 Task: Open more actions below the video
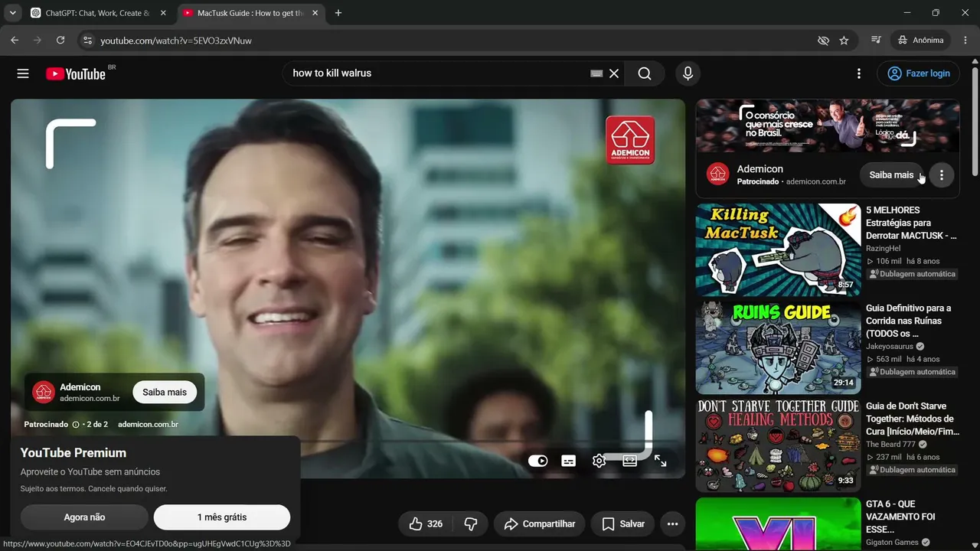click(673, 523)
